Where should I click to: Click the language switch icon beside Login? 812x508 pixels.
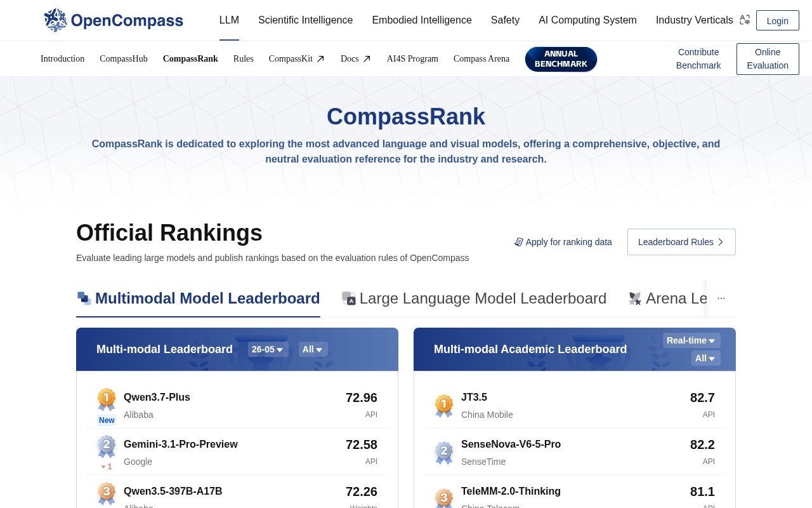click(745, 20)
